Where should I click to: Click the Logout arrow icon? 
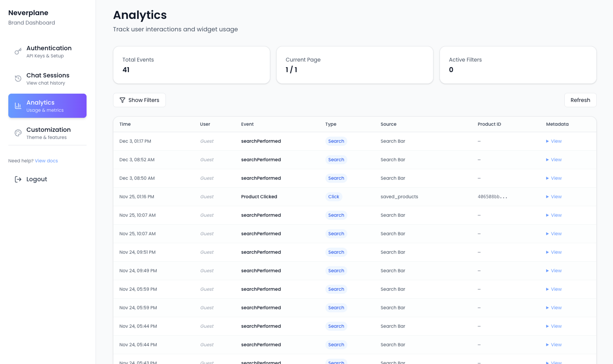click(x=18, y=179)
